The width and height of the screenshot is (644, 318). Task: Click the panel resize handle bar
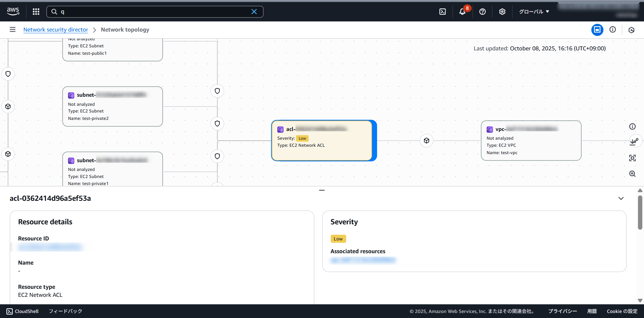pyautogui.click(x=322, y=190)
